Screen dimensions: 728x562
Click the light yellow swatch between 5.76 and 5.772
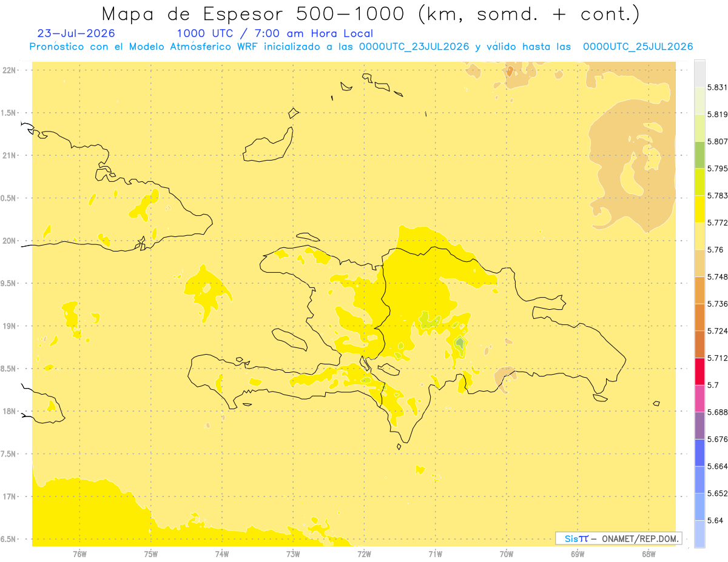coord(699,236)
